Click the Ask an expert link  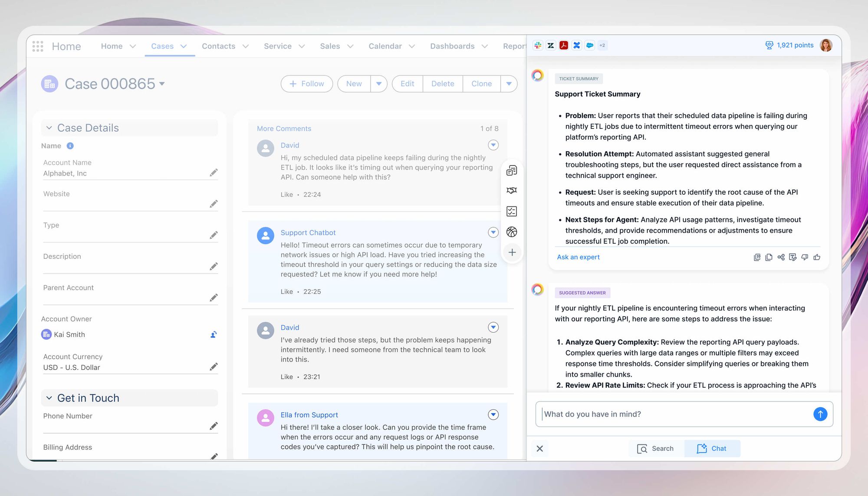[578, 257]
